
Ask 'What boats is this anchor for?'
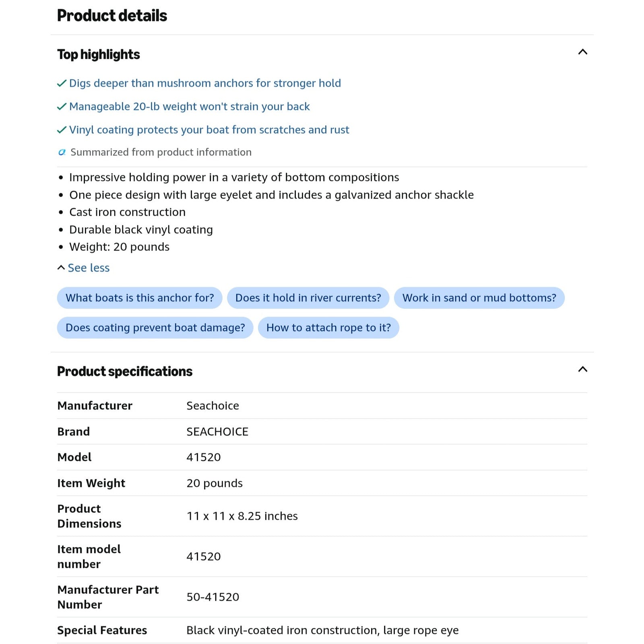click(140, 298)
